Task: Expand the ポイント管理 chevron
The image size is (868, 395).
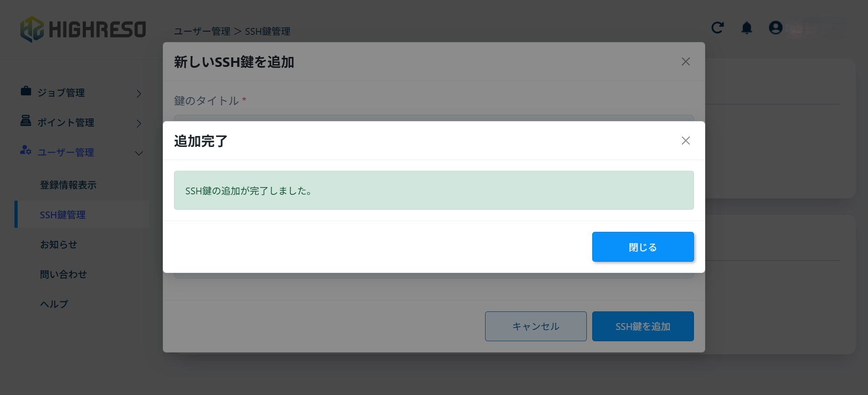Action: point(139,123)
